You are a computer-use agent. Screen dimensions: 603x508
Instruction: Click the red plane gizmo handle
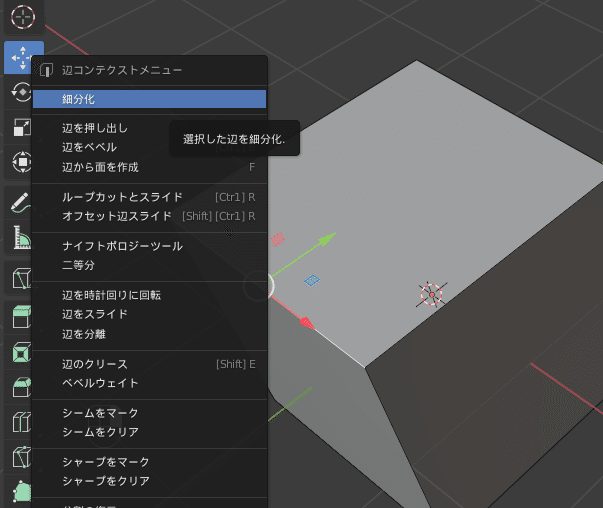(278, 239)
